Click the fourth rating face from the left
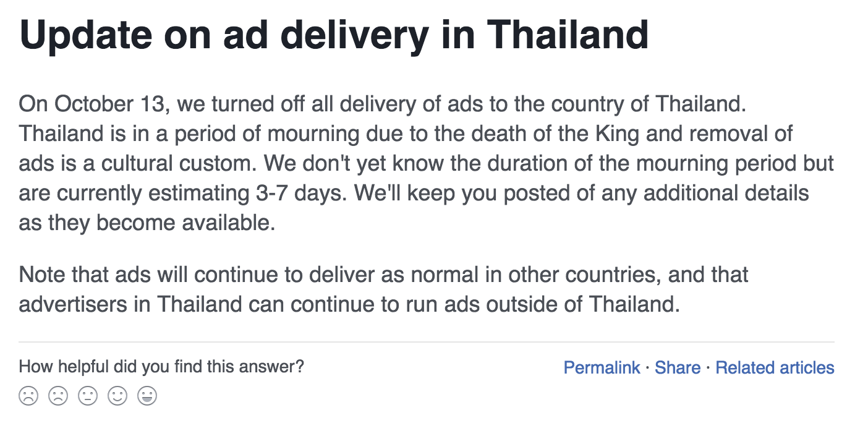Viewport: 868px width, 428px height. [117, 395]
